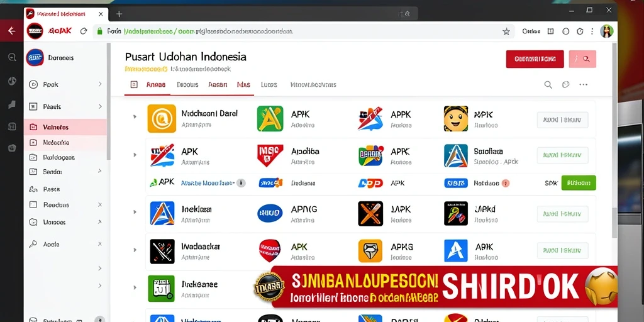Open the browser three-dot menu

[592, 31]
